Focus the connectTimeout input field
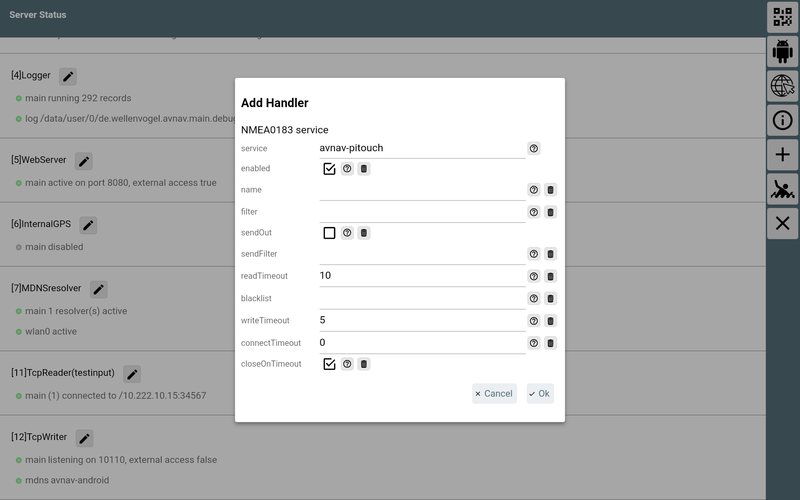This screenshot has height=500, width=800. coord(421,343)
